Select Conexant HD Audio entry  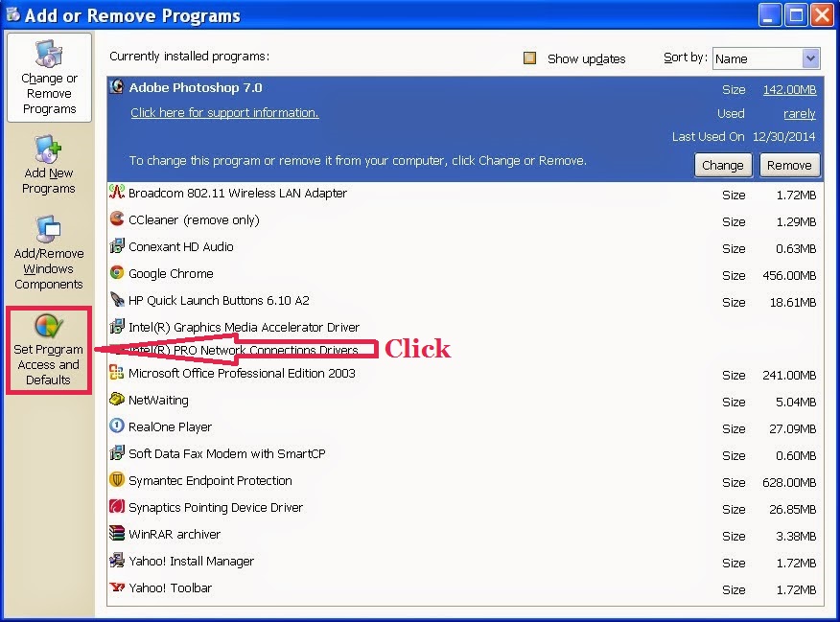[465, 248]
